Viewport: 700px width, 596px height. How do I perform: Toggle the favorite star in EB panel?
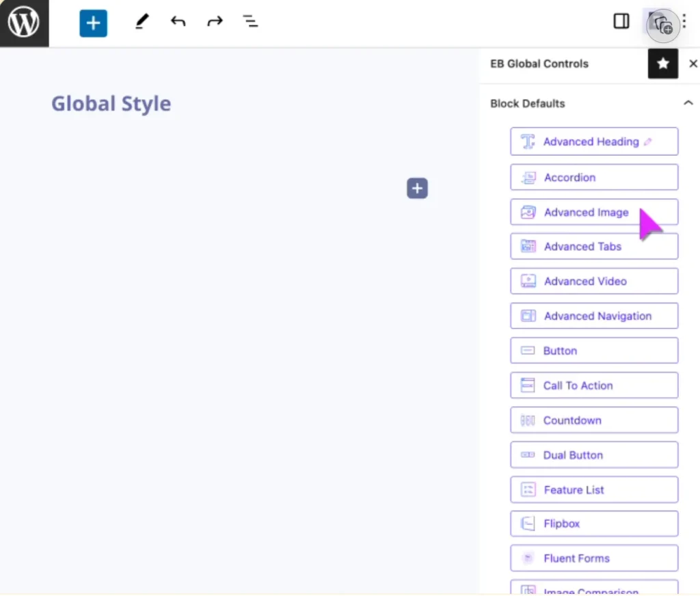pos(662,64)
